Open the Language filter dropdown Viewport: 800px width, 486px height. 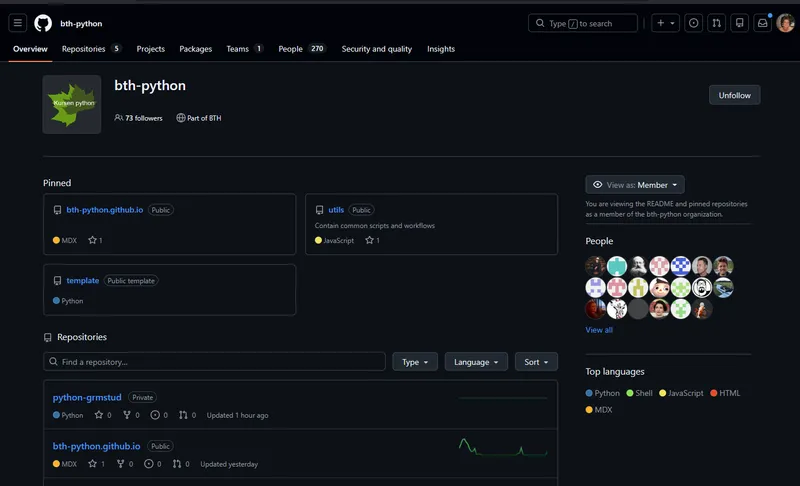(x=476, y=362)
